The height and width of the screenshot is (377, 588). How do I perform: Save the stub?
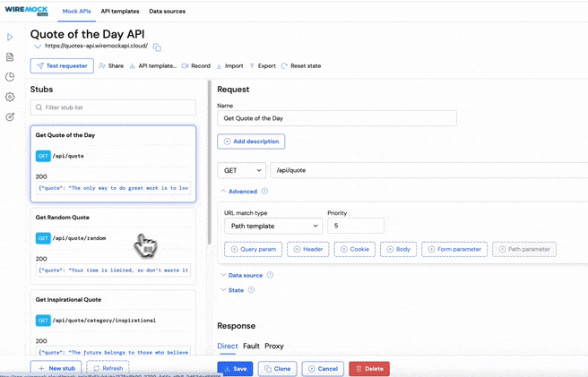[235, 369]
